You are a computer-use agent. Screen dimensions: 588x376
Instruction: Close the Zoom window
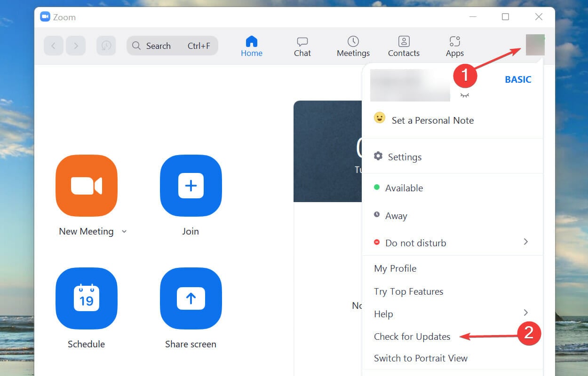pyautogui.click(x=539, y=17)
